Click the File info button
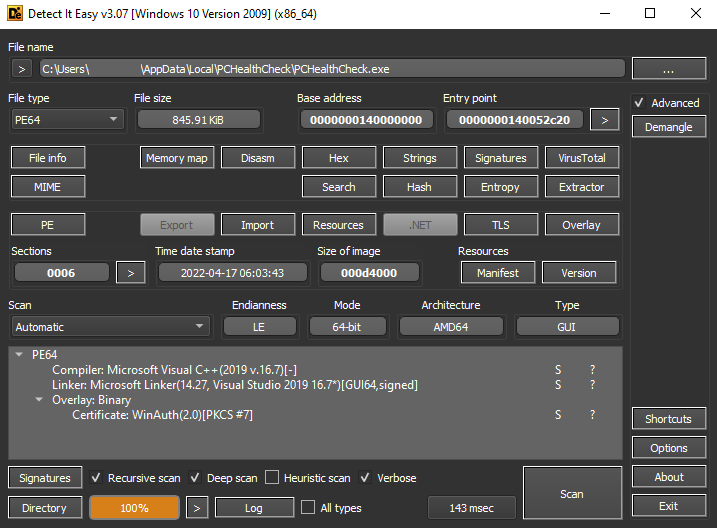 [48, 158]
